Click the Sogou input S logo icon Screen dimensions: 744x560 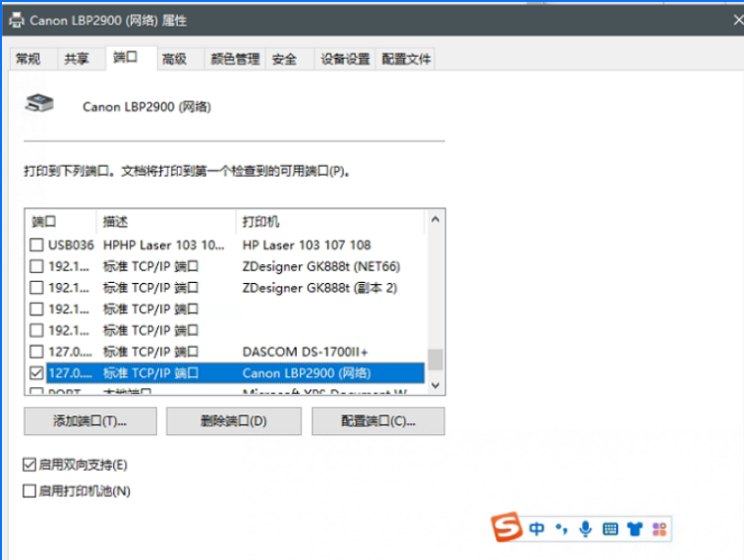click(506, 527)
